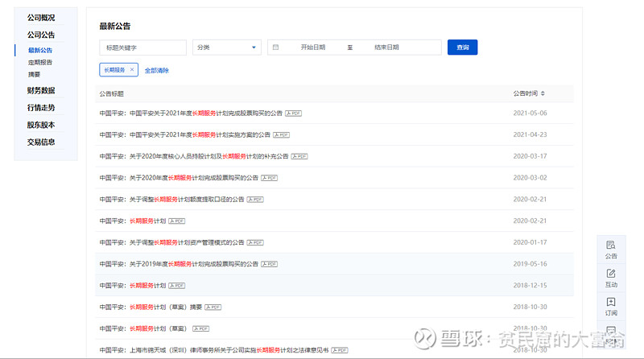The height and width of the screenshot is (359, 644).
Task: Open the 互动 shortcut in right floating bar
Action: tap(611, 278)
